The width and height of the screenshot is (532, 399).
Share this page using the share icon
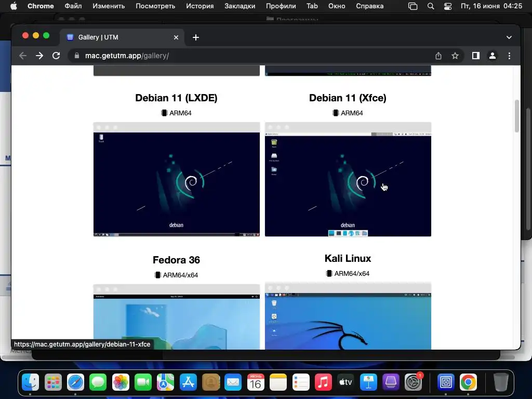click(x=438, y=56)
